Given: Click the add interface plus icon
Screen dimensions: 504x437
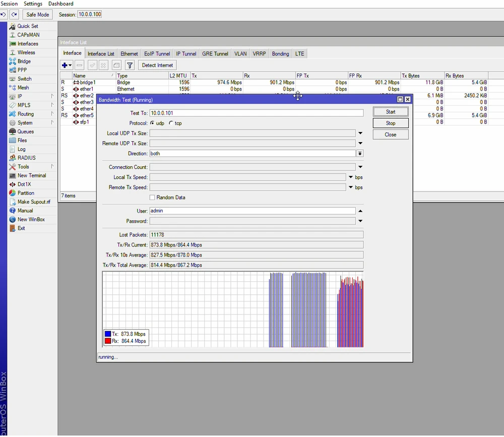Looking at the screenshot, I should 64,65.
